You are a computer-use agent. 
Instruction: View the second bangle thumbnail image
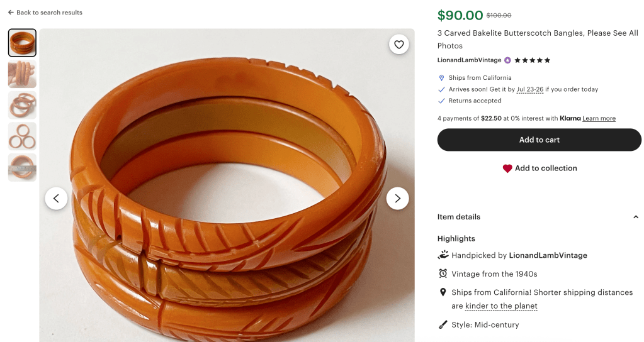(x=22, y=74)
